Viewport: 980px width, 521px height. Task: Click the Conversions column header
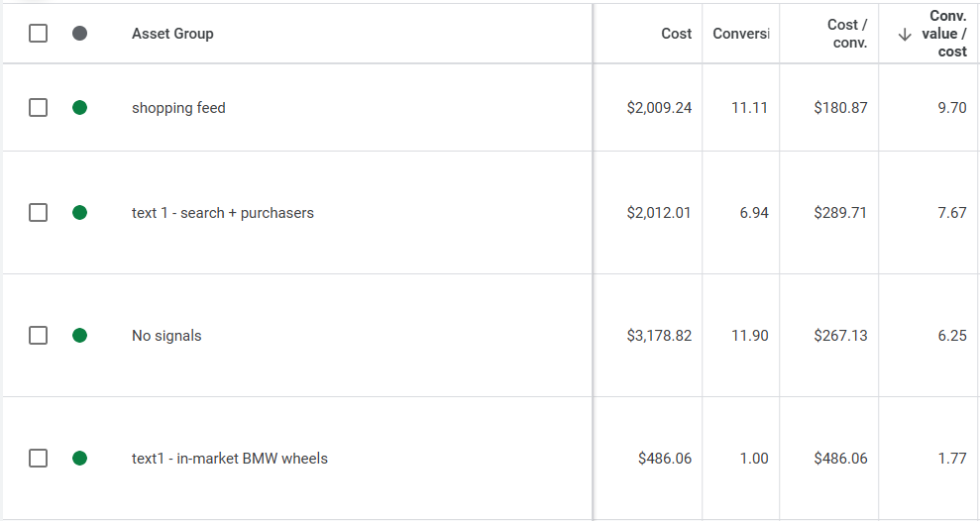pos(740,34)
